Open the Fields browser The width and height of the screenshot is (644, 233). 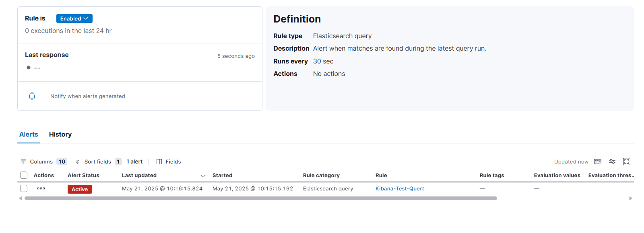click(x=169, y=161)
